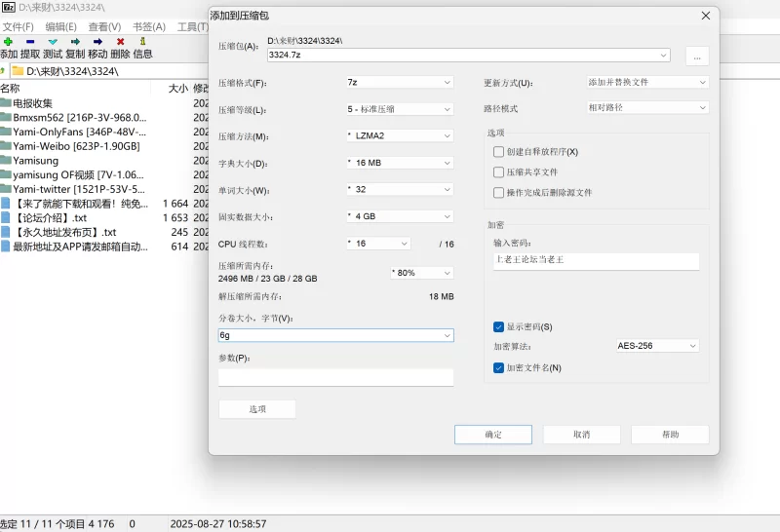Viewport: 780px width, 532px height.
Task: Click the password input field
Action: tap(596, 261)
